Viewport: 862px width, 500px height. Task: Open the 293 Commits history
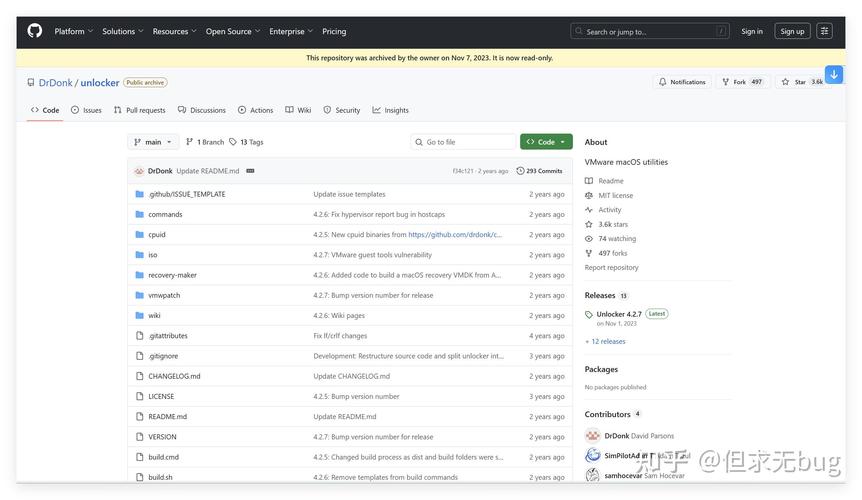(539, 171)
